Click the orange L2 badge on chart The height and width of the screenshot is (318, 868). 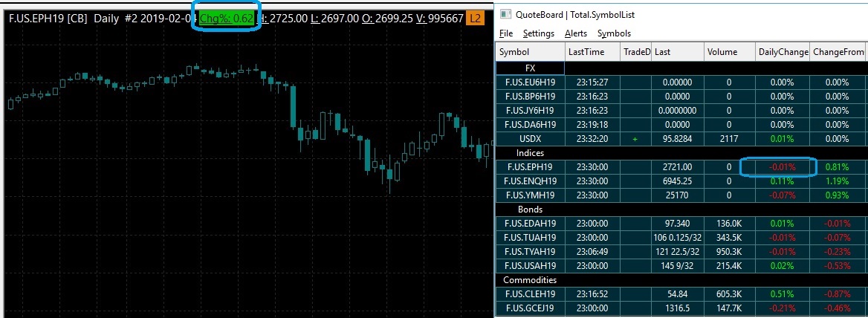[475, 19]
